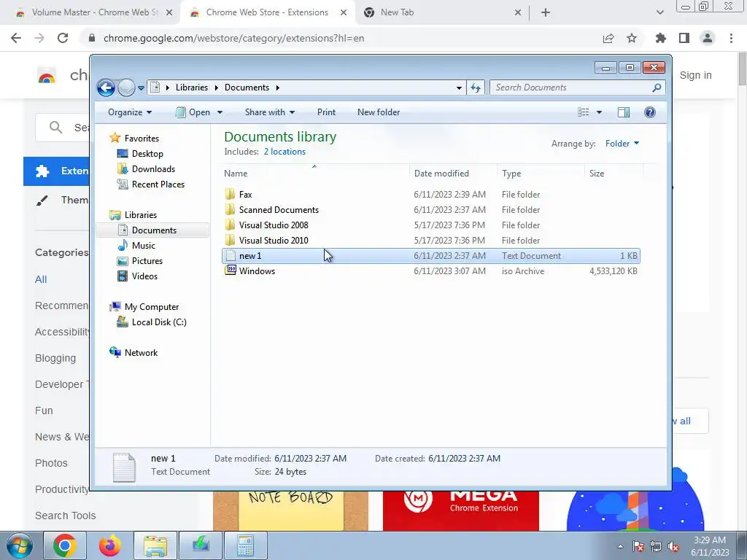Screen dimensions: 747x560
Task: Click Chrome's back navigation arrow
Action: 16,38
